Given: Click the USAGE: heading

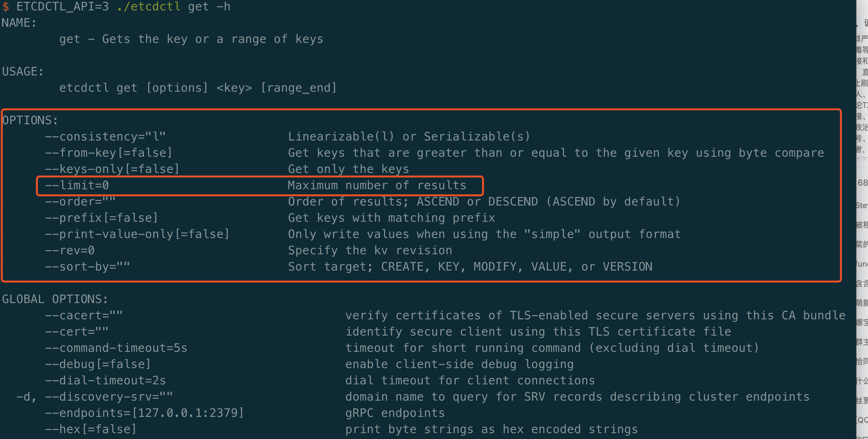Looking at the screenshot, I should [x=23, y=72].
